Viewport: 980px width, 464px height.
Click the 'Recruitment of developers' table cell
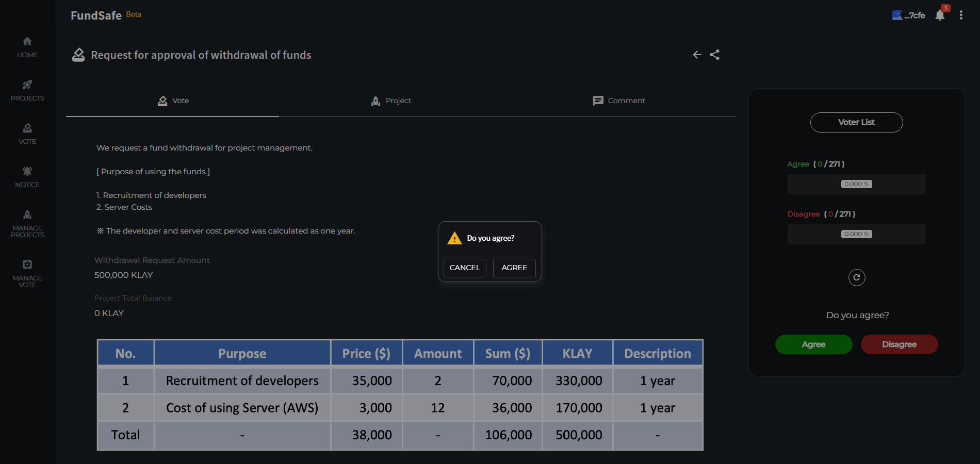click(x=242, y=380)
